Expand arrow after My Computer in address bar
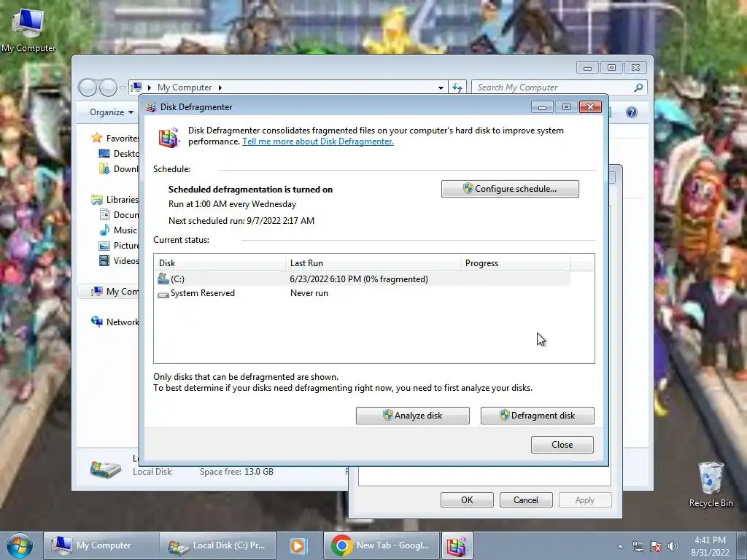Viewport: 747px width, 560px height. click(x=220, y=87)
